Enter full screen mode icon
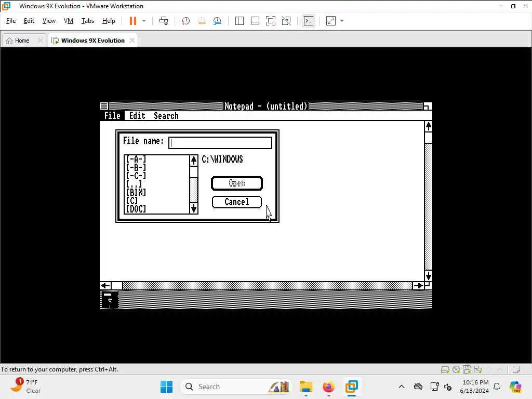532x399 pixels. pyautogui.click(x=270, y=21)
